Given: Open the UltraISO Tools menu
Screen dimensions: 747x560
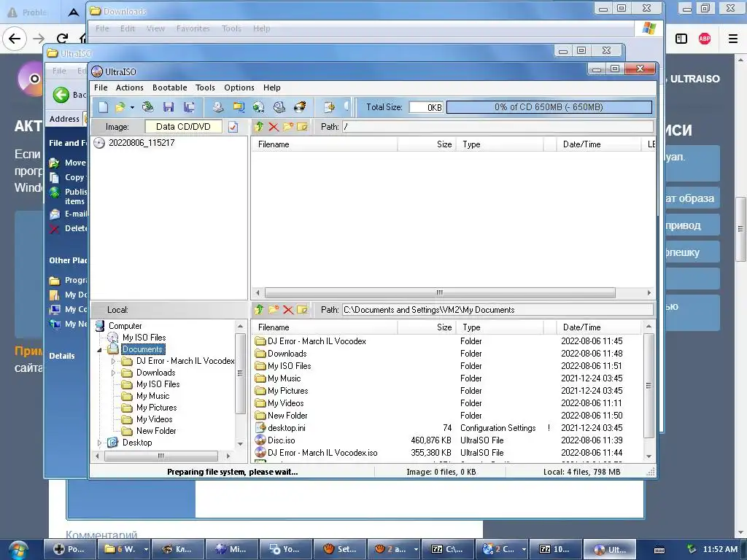Looking at the screenshot, I should [205, 87].
